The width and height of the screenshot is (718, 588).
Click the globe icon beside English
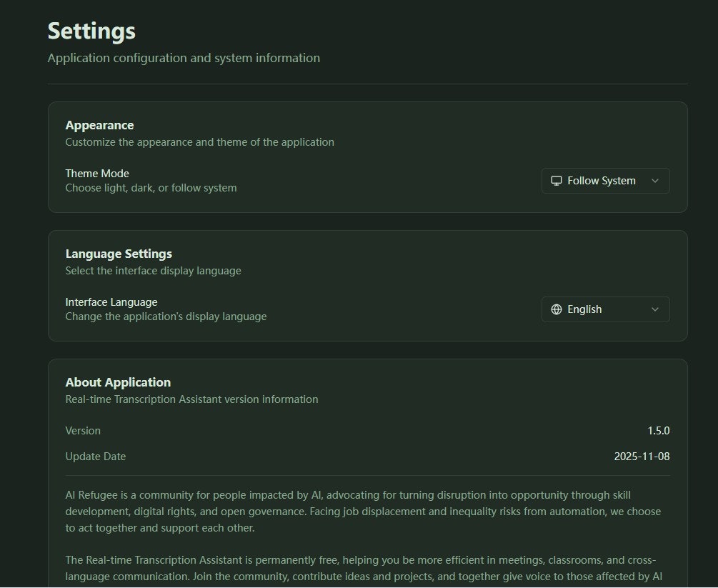(x=557, y=309)
